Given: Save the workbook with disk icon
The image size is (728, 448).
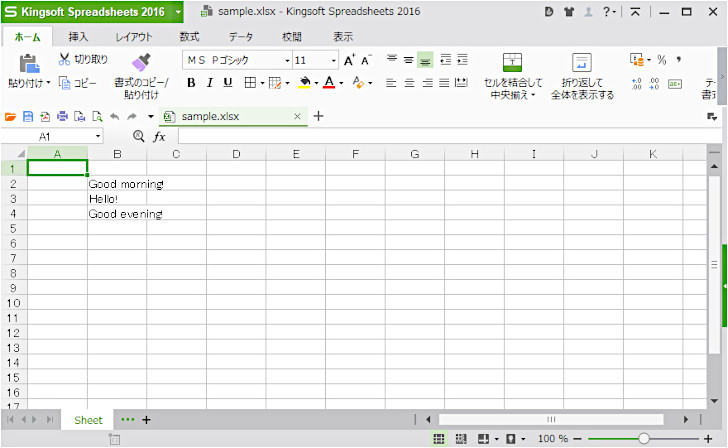Looking at the screenshot, I should coord(28,117).
